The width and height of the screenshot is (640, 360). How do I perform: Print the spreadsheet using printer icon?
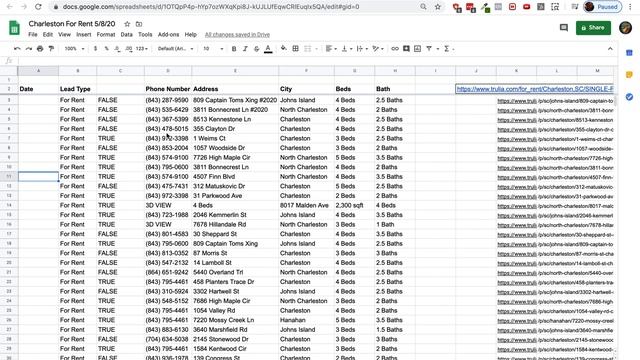tap(40, 49)
